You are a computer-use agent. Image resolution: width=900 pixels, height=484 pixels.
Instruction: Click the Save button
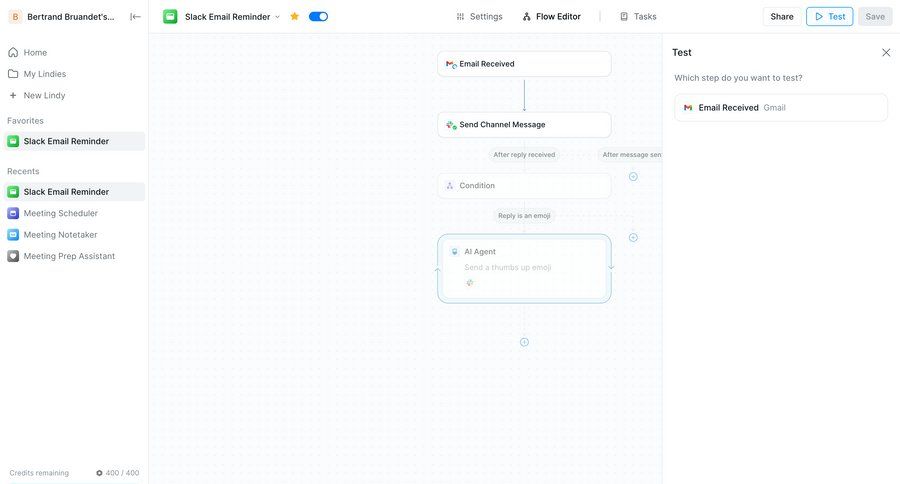coord(875,17)
